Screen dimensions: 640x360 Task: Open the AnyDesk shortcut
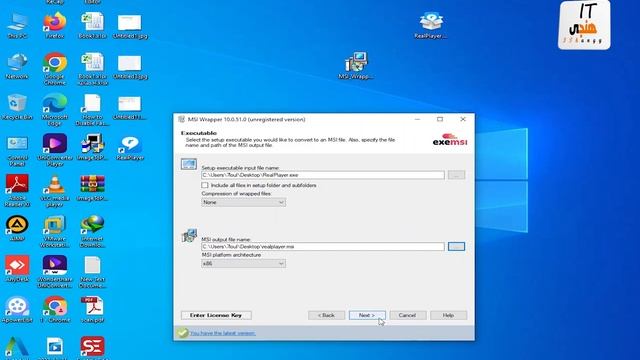point(17,268)
